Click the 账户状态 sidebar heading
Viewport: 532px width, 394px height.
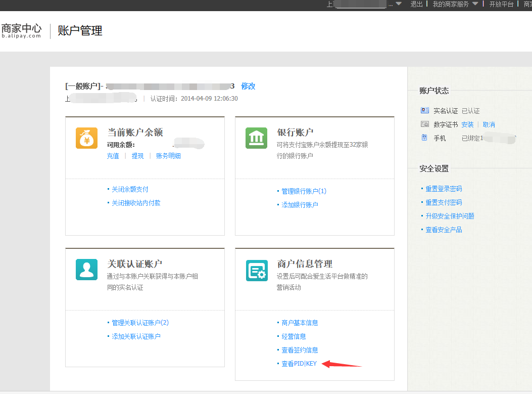(434, 91)
